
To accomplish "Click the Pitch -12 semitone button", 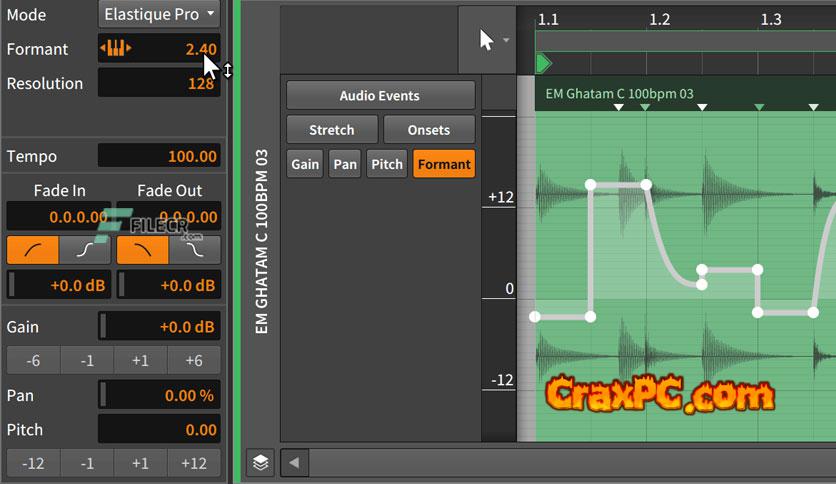I will click(33, 463).
